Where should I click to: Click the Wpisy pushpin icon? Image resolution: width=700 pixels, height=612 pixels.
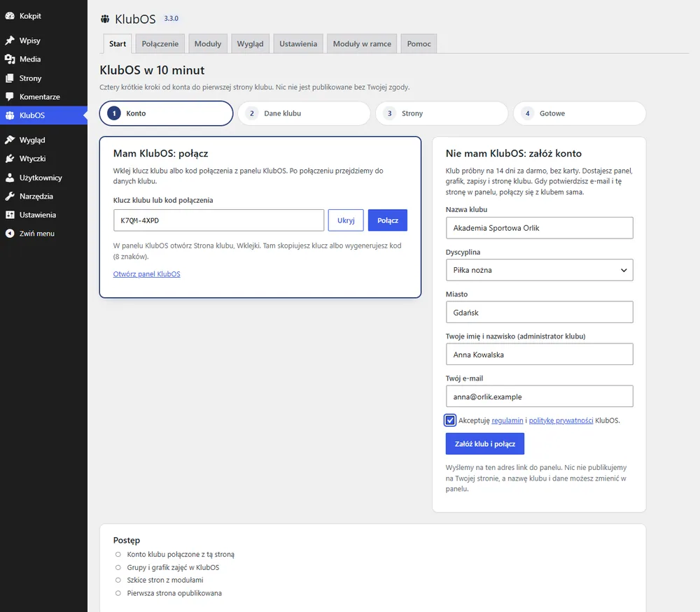click(10, 41)
